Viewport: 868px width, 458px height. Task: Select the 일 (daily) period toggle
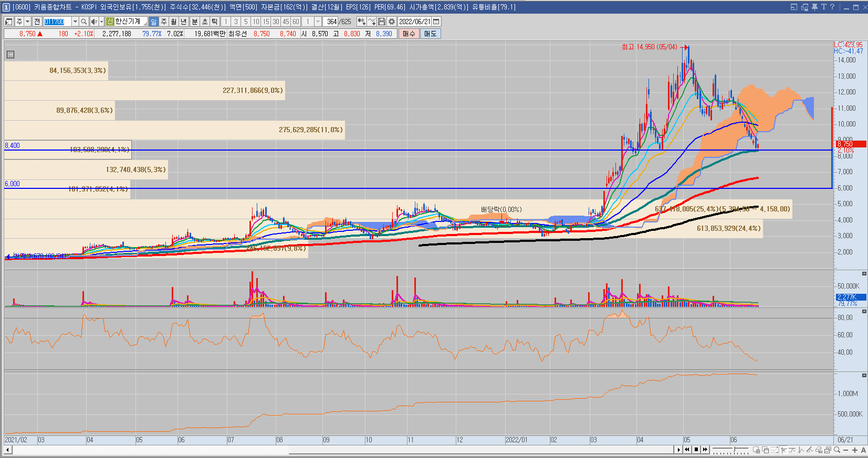[x=153, y=22]
